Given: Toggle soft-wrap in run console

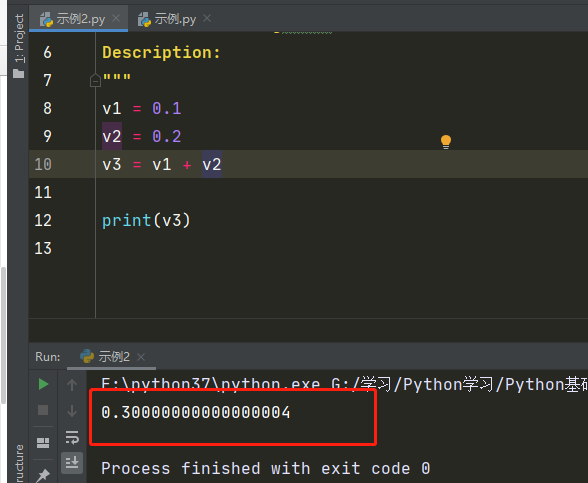Looking at the screenshot, I should (72, 437).
